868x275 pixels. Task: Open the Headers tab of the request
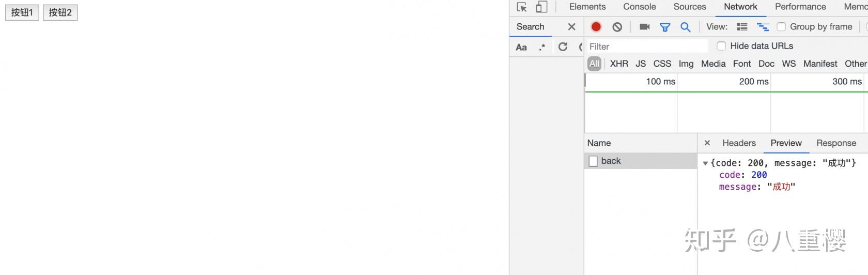click(x=739, y=143)
